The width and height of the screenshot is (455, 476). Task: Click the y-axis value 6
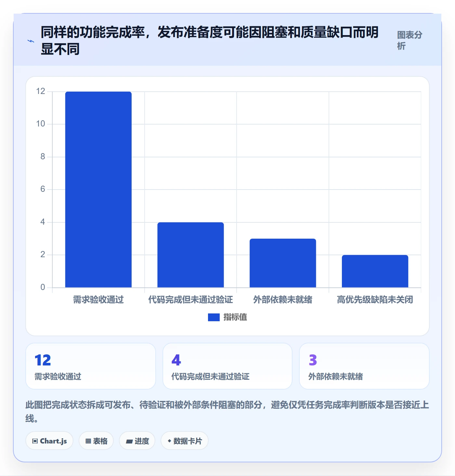coord(43,189)
